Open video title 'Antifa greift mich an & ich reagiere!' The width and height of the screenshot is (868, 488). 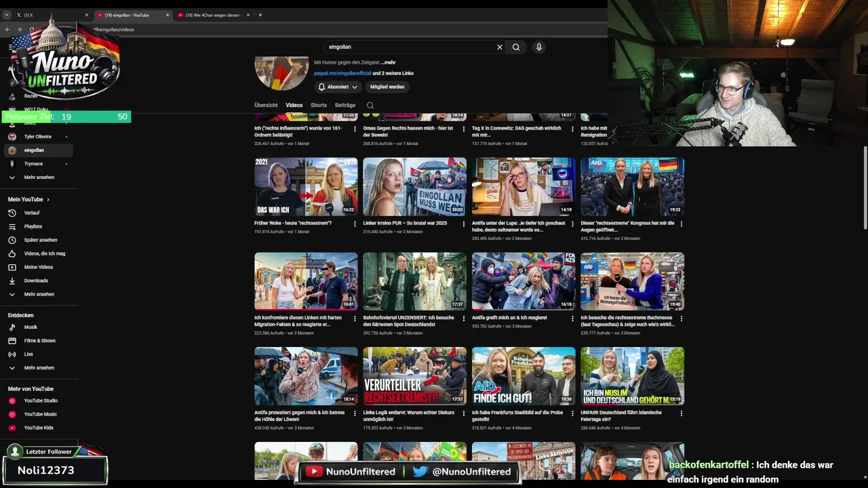pos(509,318)
